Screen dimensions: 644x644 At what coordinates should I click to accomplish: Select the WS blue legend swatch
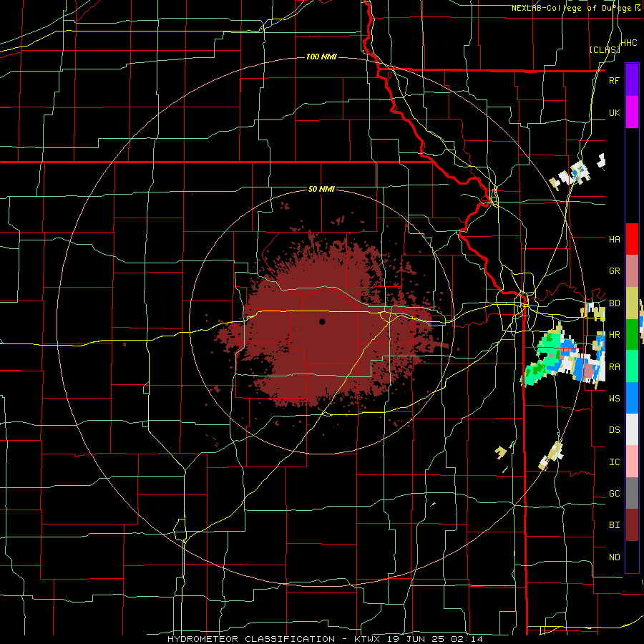click(632, 398)
